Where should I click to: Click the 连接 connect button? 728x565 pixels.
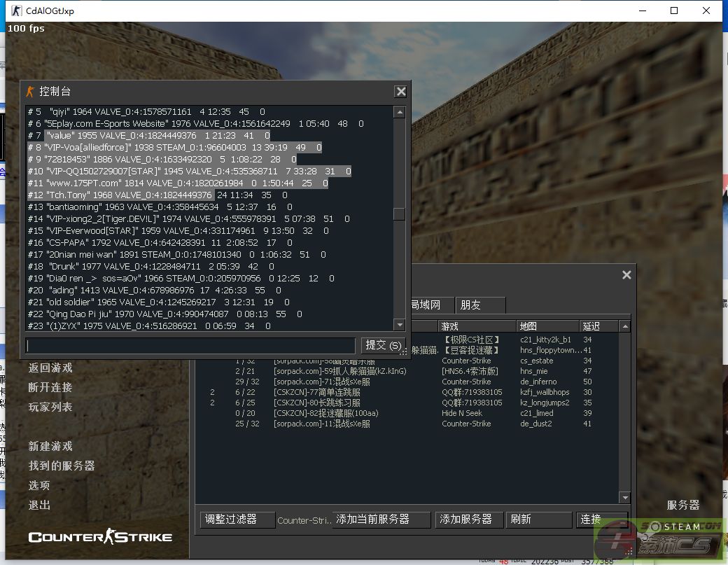(602, 519)
